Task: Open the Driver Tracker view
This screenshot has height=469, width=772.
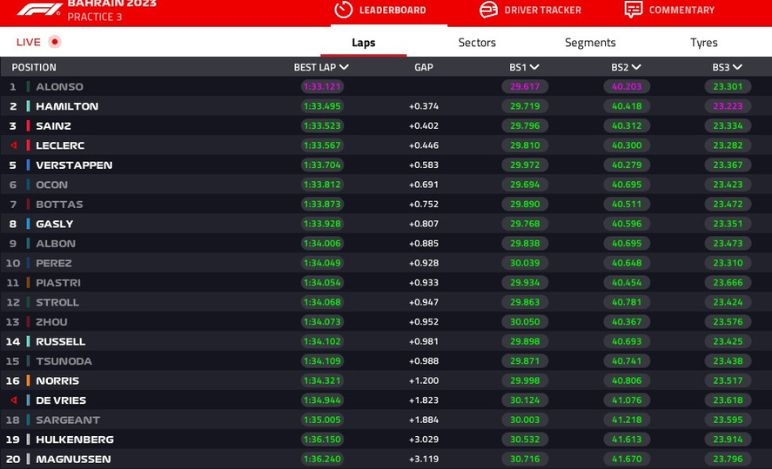Action: (530, 10)
